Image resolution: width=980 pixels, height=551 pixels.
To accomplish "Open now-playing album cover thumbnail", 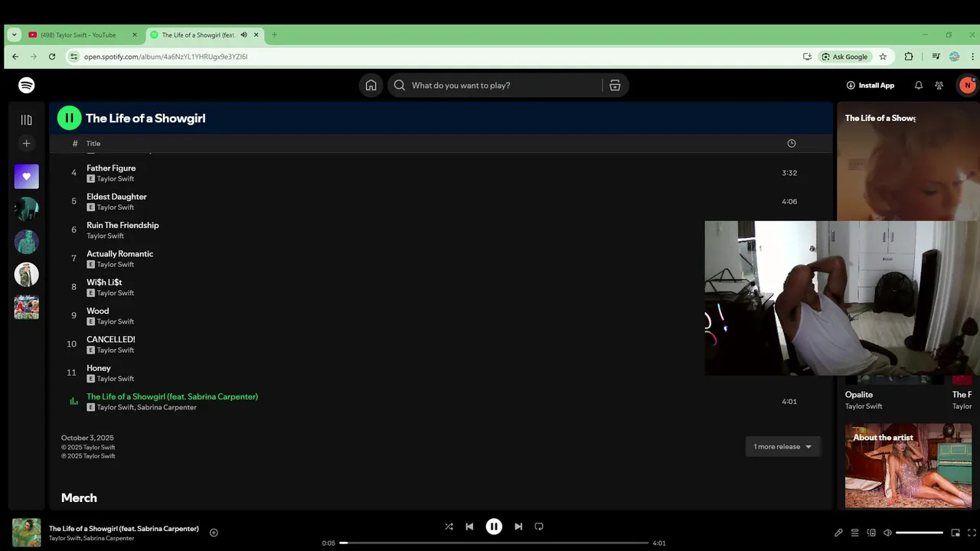I will 27,533.
